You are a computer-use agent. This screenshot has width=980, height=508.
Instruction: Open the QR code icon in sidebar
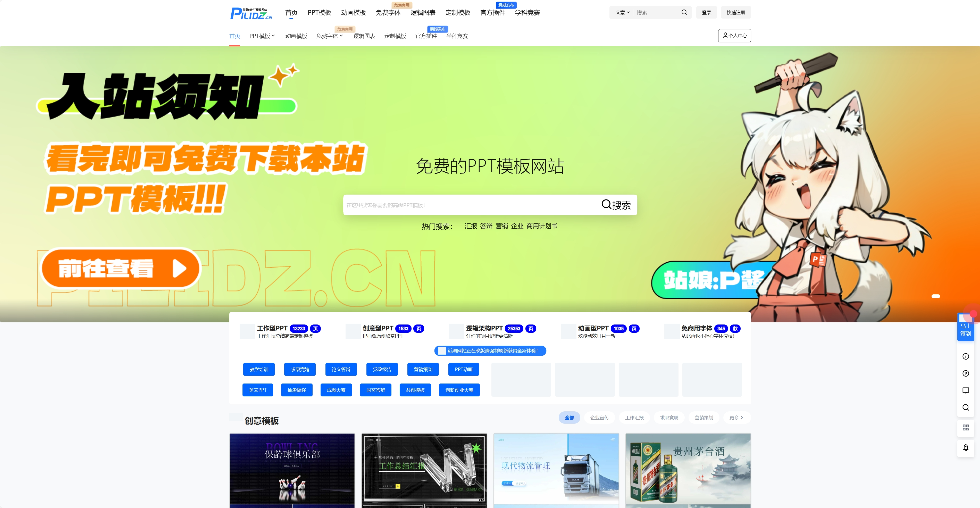pyautogui.click(x=966, y=428)
